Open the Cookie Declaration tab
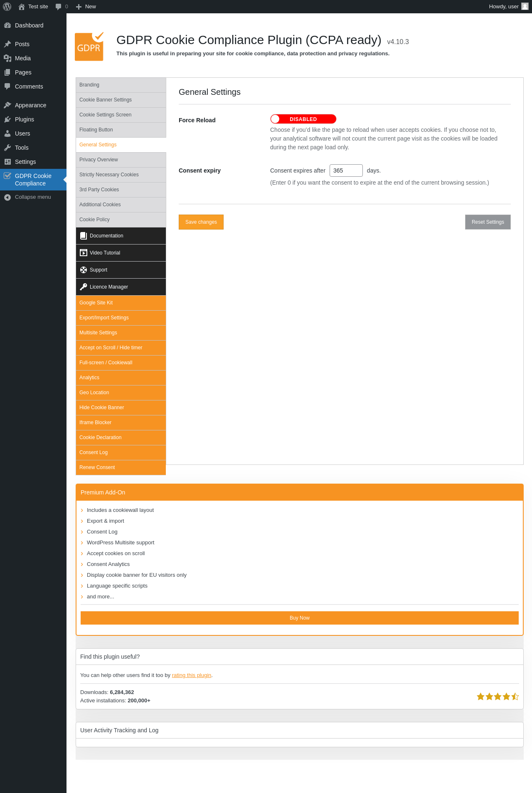This screenshot has height=793, width=532. tap(121, 437)
